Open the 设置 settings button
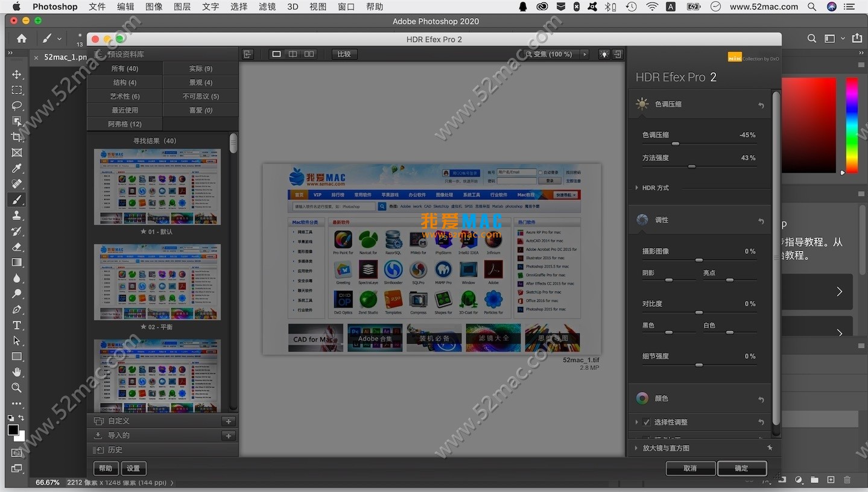Screen dimensions: 868x492 [x=133, y=468]
